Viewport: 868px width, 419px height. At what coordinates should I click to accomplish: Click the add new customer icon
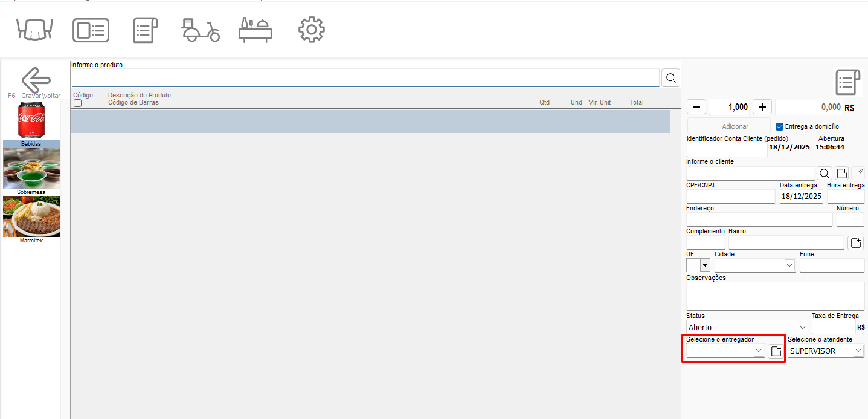842,174
